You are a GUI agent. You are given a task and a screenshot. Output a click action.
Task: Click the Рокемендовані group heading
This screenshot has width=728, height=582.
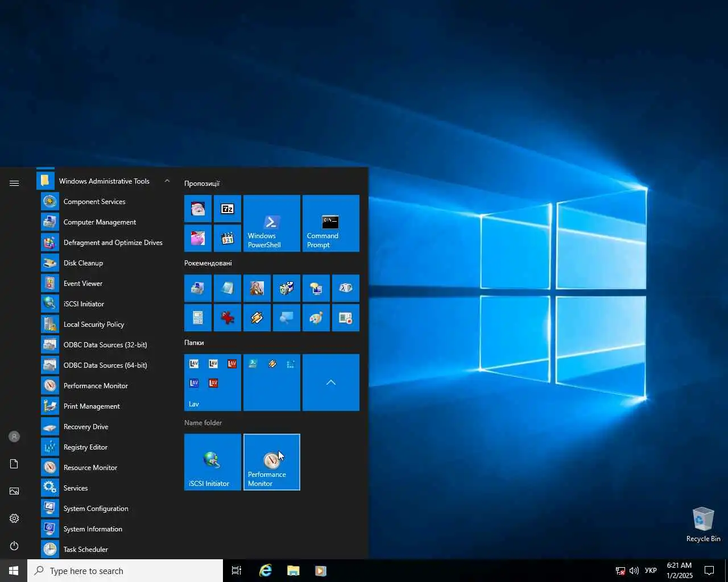[208, 263]
